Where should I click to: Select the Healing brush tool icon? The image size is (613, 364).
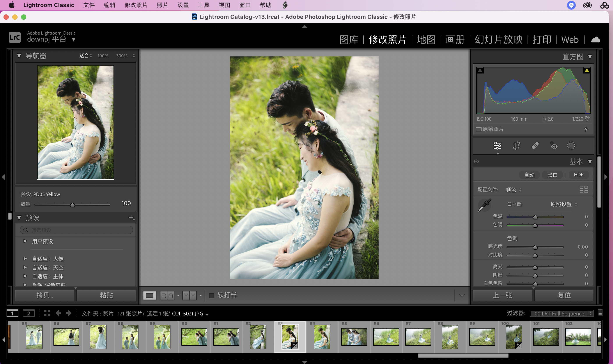pyautogui.click(x=535, y=145)
